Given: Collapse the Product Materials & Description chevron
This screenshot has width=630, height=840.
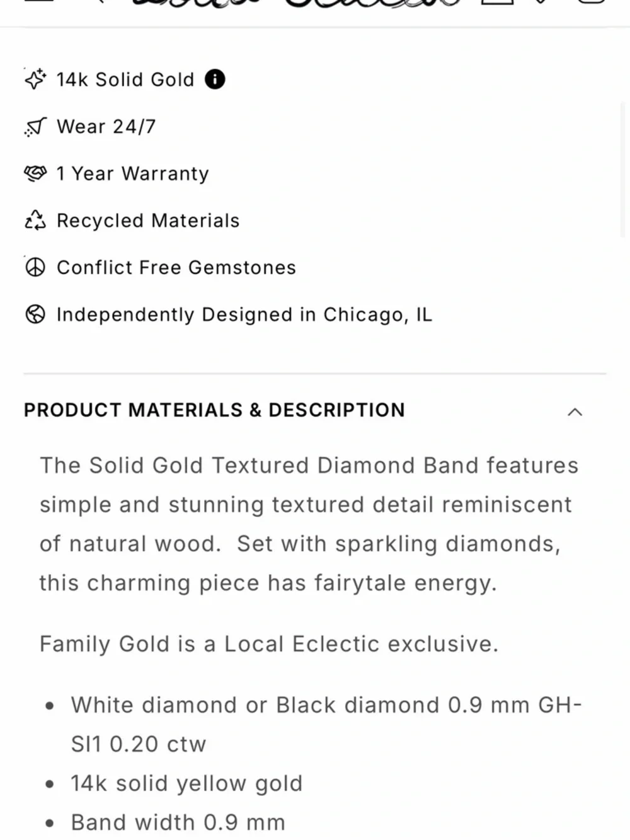Looking at the screenshot, I should pos(575,411).
